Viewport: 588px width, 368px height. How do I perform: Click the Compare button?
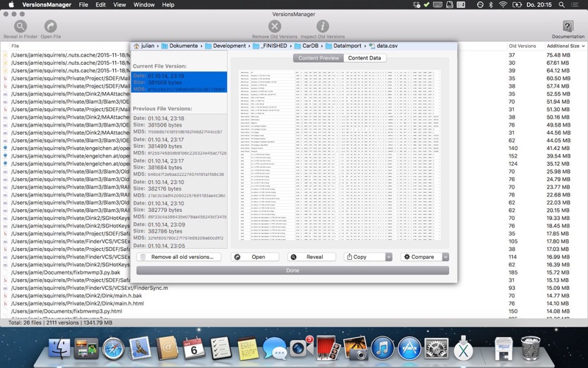pos(421,257)
